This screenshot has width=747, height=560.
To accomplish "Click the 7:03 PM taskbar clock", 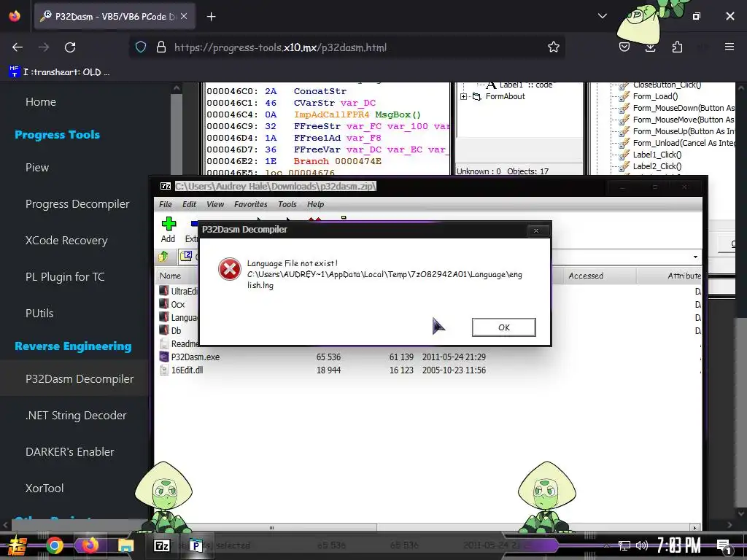I will [678, 545].
